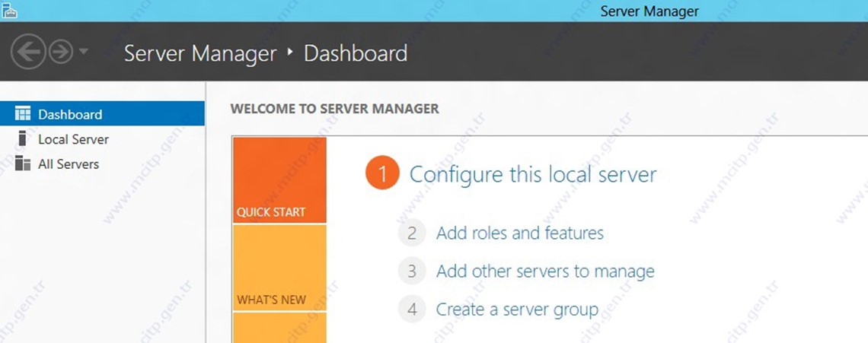Click the Back navigation arrow button
868x343 pixels.
pos(27,52)
